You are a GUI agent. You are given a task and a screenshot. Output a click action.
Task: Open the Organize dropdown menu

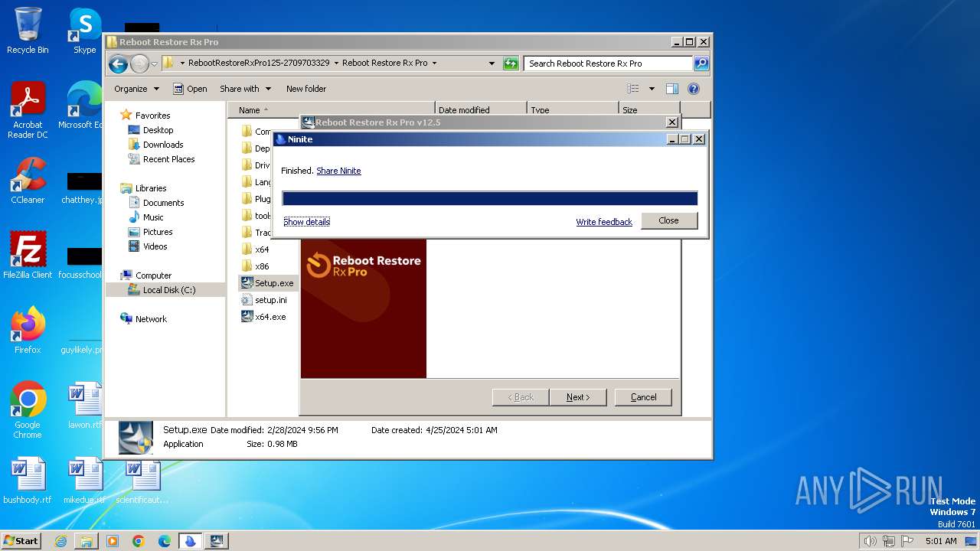[136, 89]
